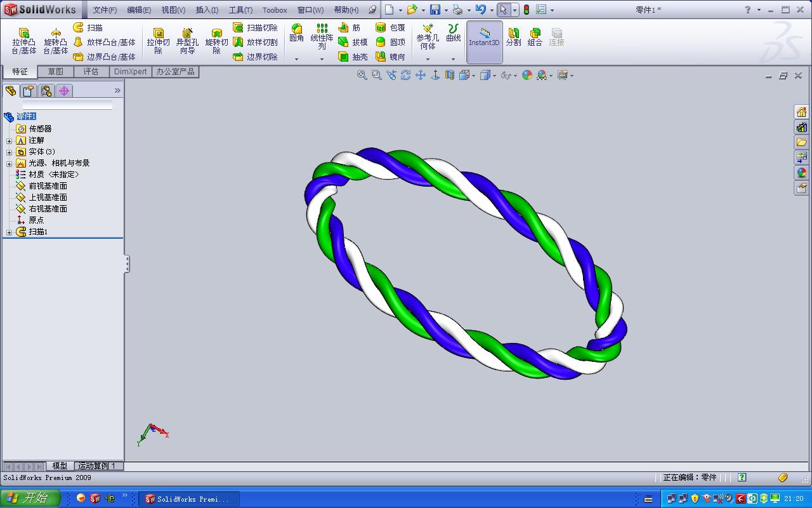
Task: Expand the 光源、相机与布景 node
Action: pyautogui.click(x=9, y=163)
